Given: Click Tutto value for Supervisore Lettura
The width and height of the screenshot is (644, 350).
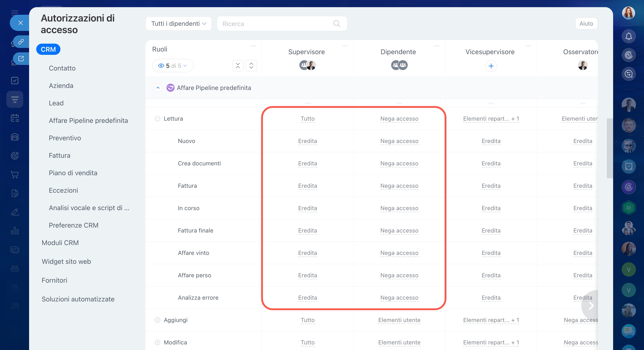Looking at the screenshot, I should click(307, 119).
